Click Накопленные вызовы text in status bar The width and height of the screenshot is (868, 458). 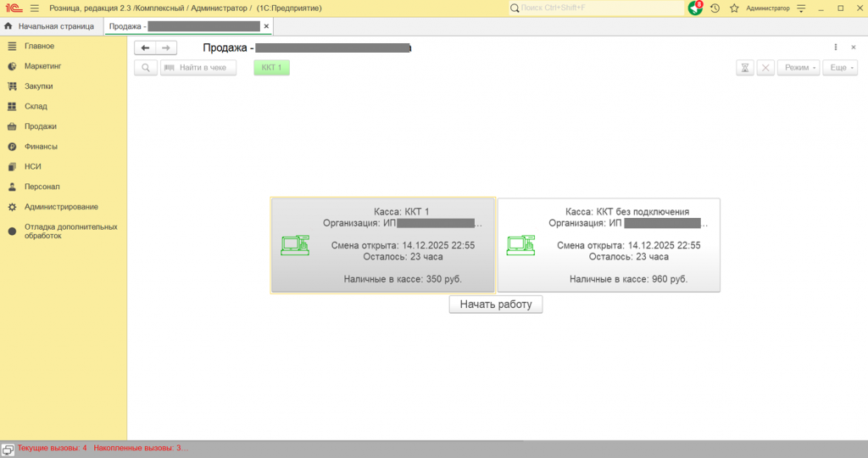point(142,448)
